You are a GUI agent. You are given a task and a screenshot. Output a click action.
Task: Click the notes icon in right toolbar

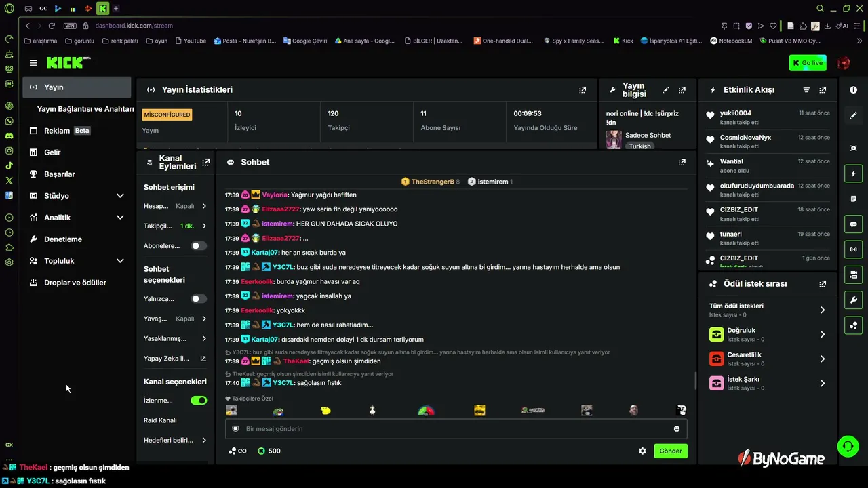coord(853,199)
